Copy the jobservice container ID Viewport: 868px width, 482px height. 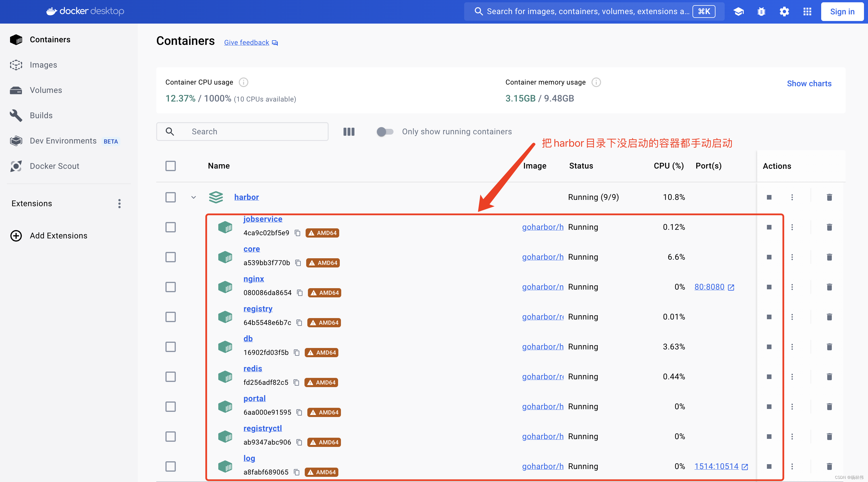[x=297, y=233]
